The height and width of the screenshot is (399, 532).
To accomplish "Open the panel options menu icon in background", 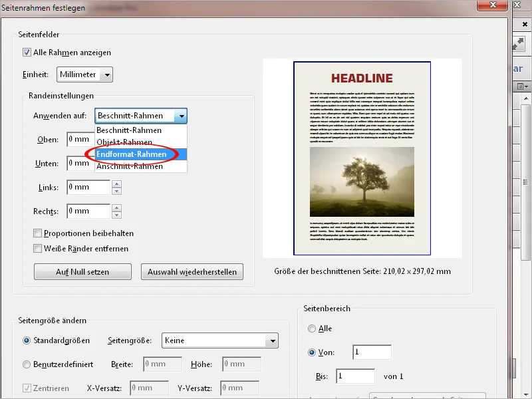I will pyautogui.click(x=522, y=86).
